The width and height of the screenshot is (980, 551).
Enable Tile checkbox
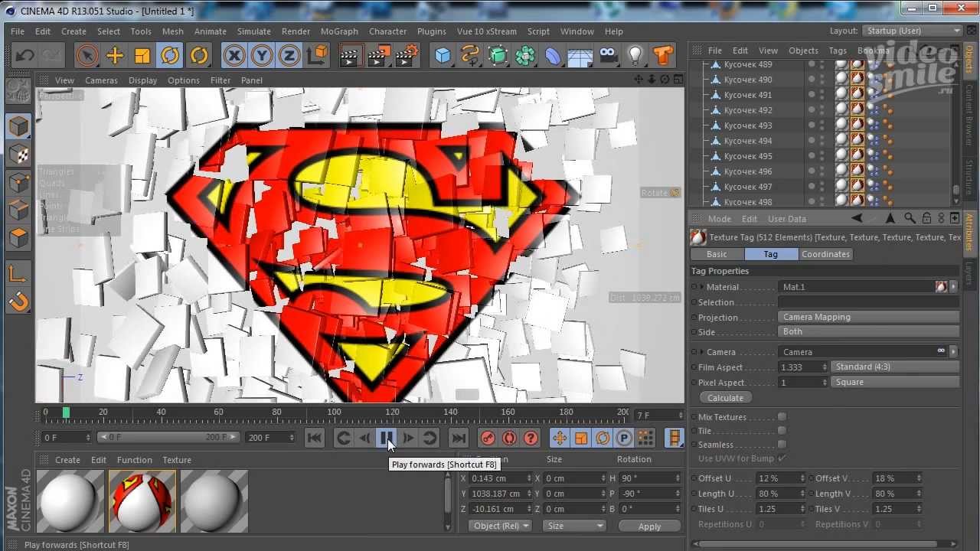782,431
